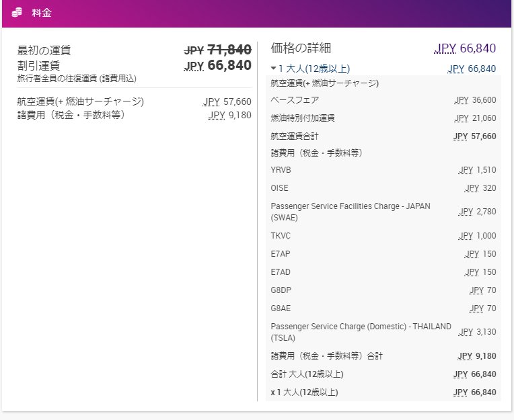Click JPY 66,840 on 合計 大人 row

click(474, 374)
